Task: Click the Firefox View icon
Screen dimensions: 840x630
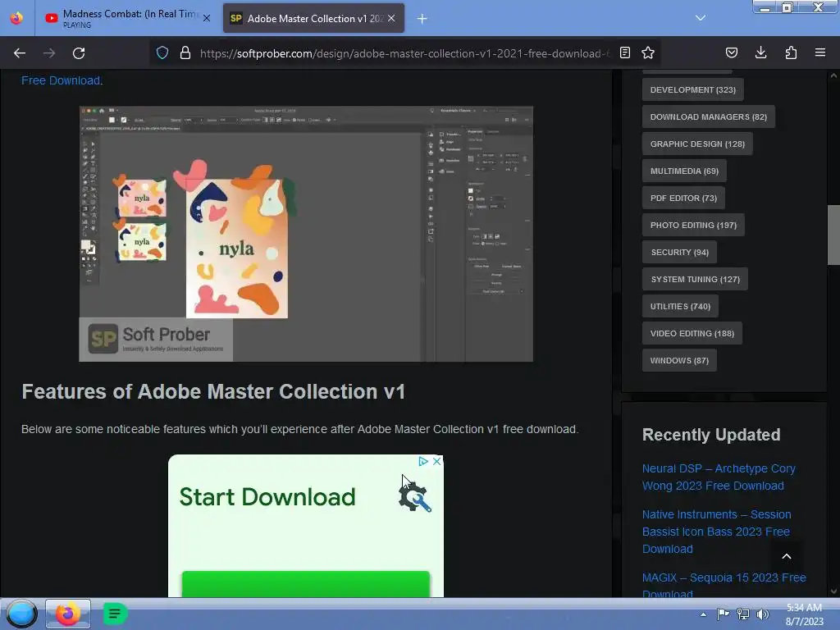Action: point(16,18)
